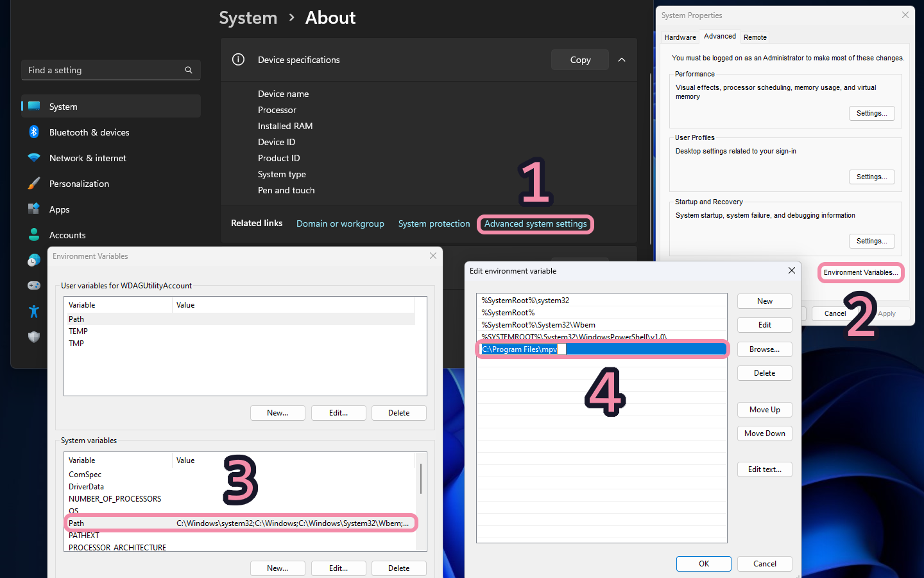
Task: Click Delete under System variables
Action: (x=398, y=568)
